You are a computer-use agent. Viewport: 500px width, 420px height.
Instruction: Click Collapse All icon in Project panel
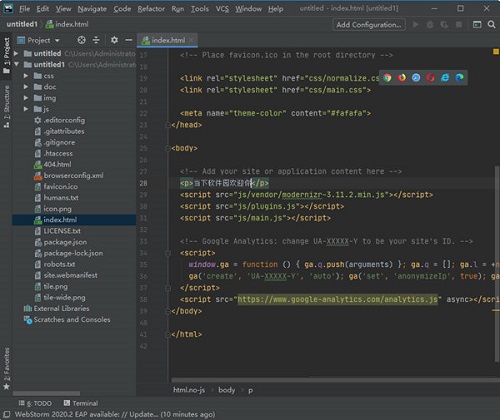(96, 40)
